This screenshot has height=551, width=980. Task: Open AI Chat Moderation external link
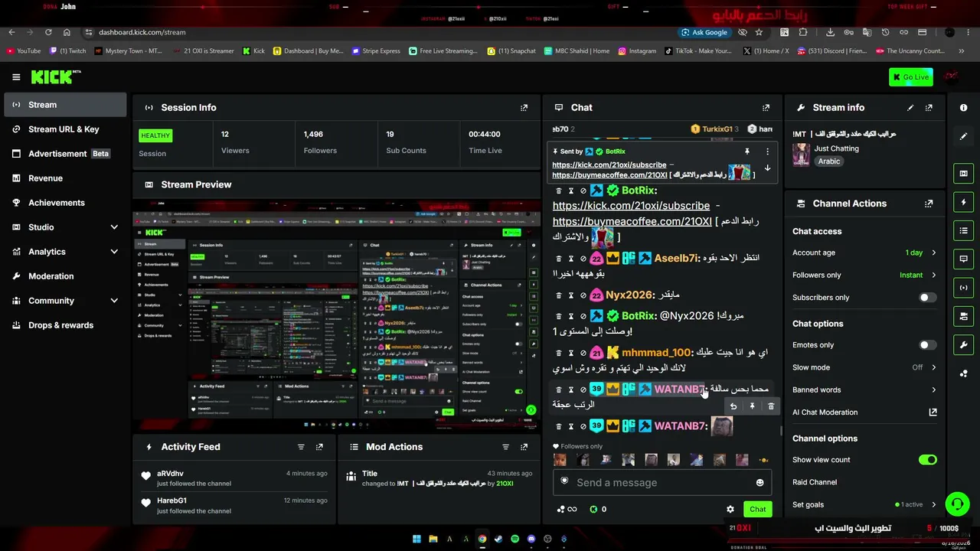[x=933, y=412]
